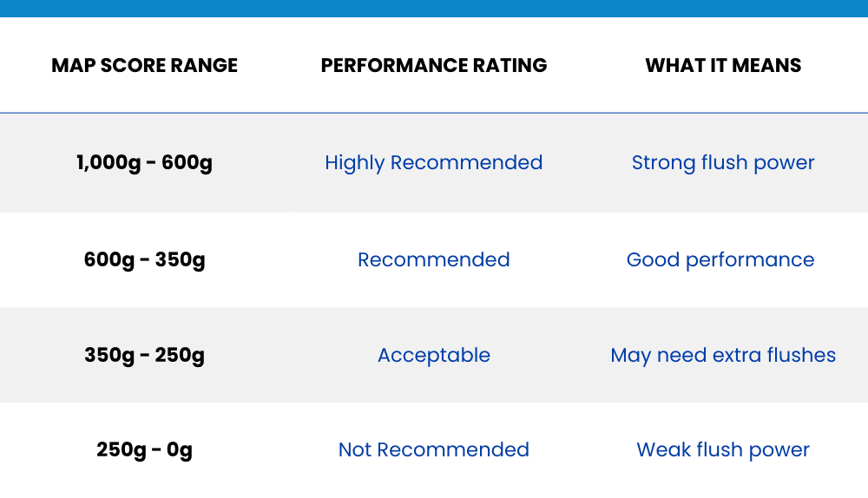
Task: Click the PERFORMANCE RATING column header
Action: [x=434, y=66]
